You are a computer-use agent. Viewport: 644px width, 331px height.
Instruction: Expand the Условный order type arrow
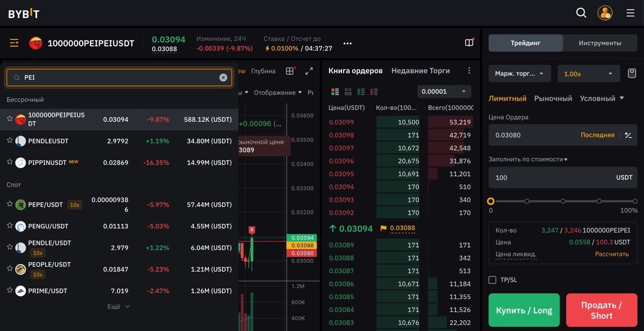click(622, 98)
